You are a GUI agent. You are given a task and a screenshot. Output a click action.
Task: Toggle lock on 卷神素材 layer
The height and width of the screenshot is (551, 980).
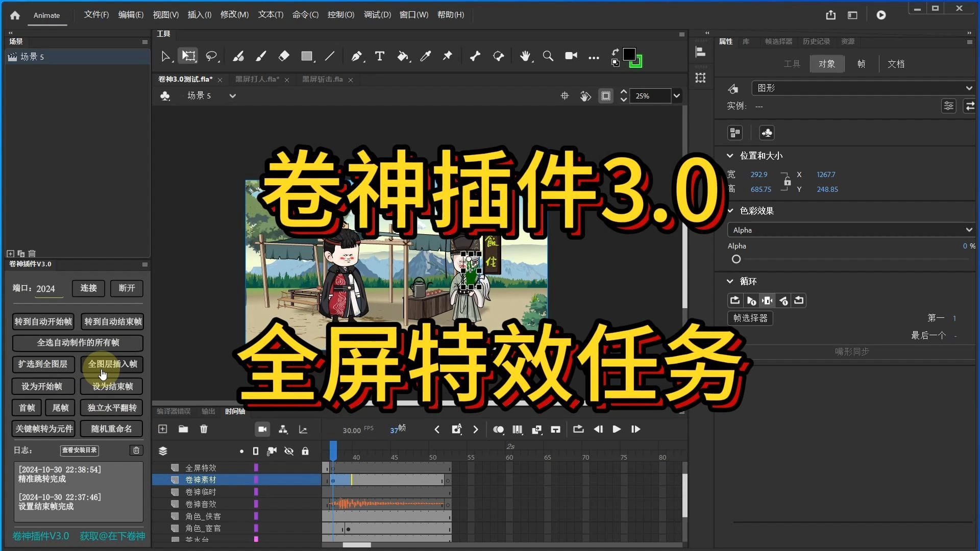click(x=305, y=480)
